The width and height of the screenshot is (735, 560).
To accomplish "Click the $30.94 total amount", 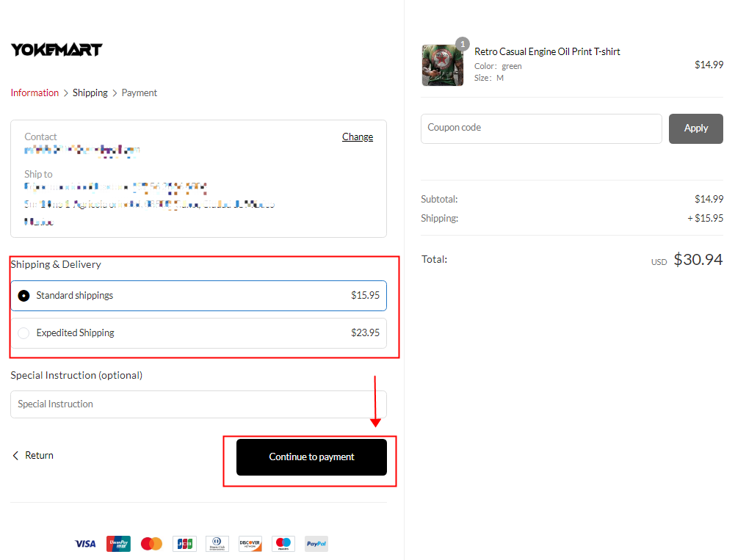I will (x=698, y=260).
